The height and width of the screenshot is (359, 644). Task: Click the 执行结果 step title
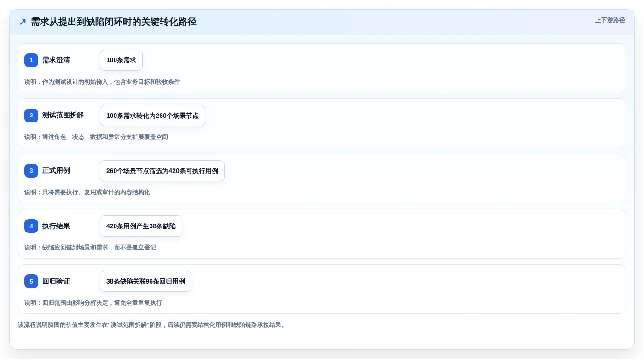[56, 226]
